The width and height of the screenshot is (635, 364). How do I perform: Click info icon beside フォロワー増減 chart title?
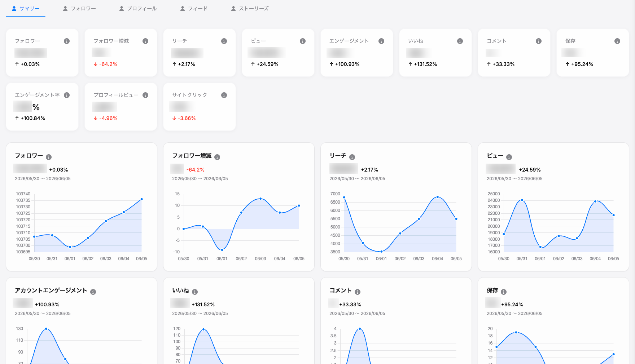coord(217,157)
